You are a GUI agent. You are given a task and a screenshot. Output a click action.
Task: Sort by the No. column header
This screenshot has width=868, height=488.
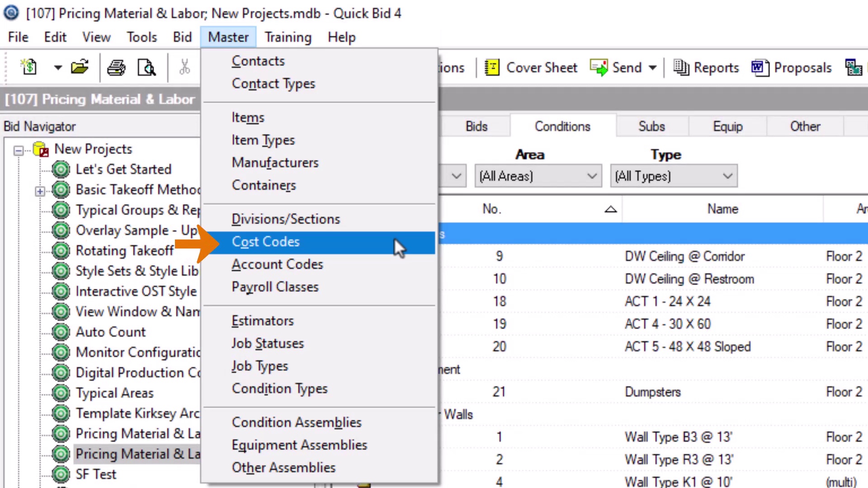pyautogui.click(x=491, y=209)
